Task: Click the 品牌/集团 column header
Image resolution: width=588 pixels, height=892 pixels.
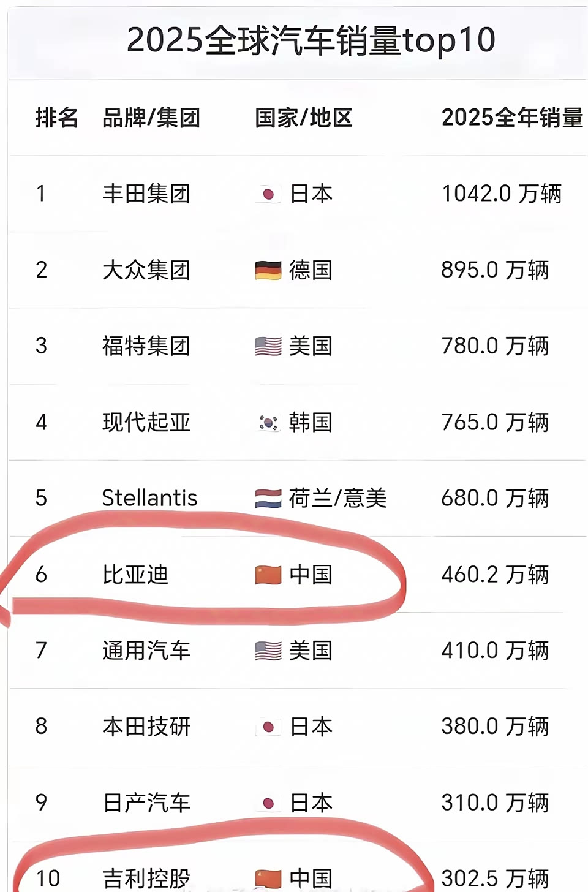Action: (x=151, y=118)
